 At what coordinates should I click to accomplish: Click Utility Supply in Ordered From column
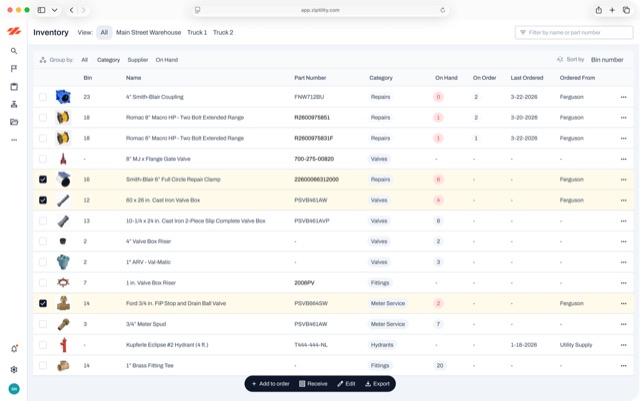tap(576, 345)
